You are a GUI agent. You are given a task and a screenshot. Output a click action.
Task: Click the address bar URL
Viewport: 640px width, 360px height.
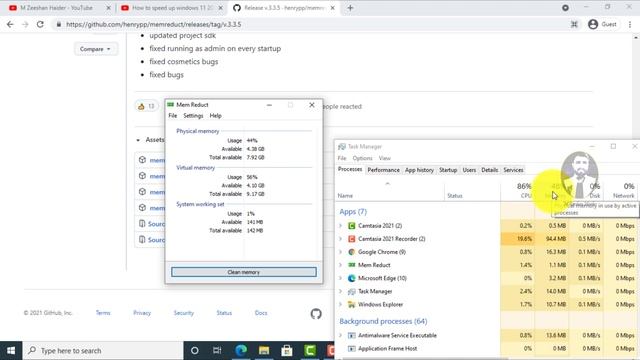(153, 24)
